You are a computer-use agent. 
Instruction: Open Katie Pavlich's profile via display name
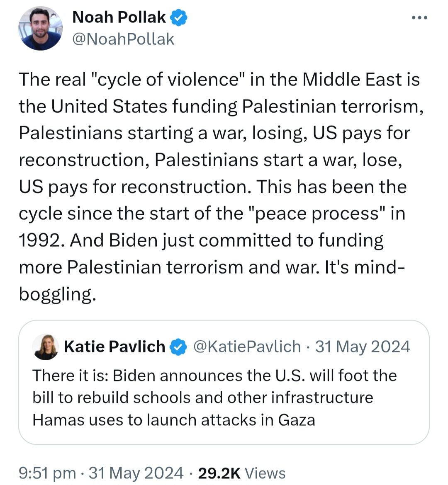pos(114,347)
